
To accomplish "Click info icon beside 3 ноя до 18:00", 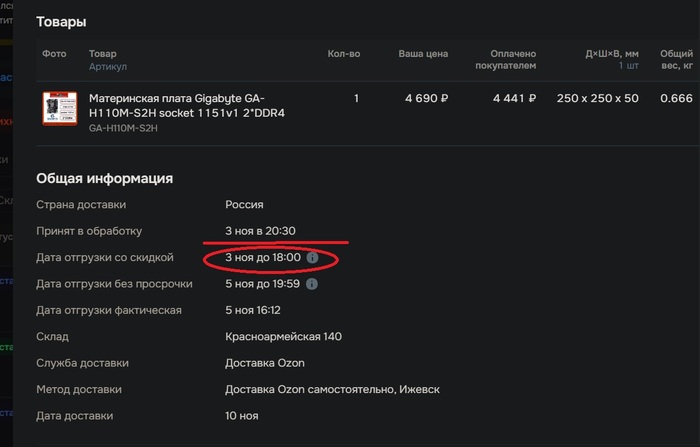I will (312, 258).
